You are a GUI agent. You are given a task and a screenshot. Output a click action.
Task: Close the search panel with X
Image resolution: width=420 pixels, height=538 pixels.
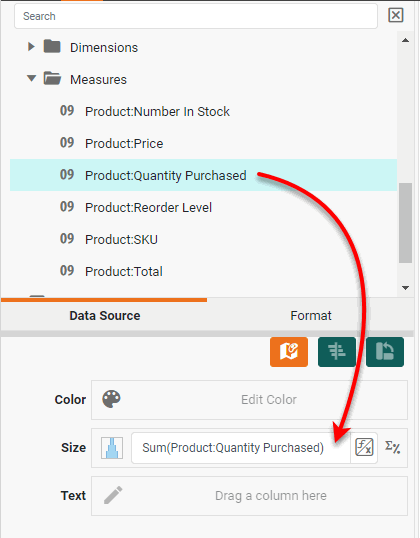(x=396, y=15)
